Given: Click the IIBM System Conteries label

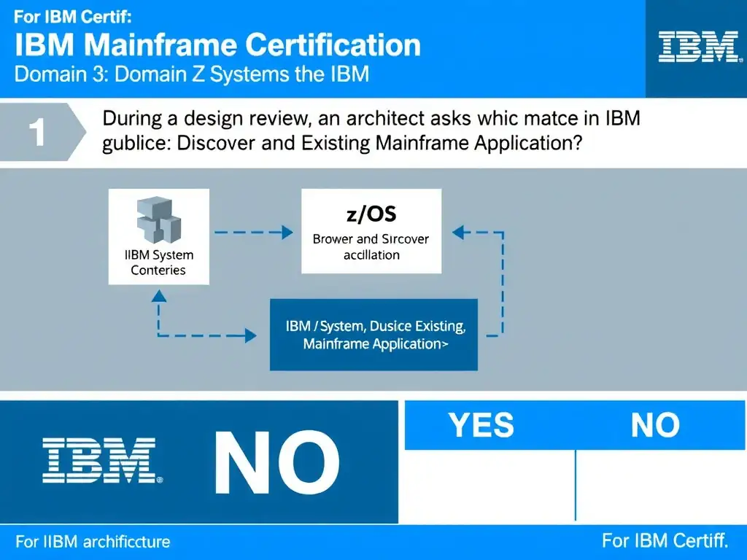Looking at the screenshot, I should tap(158, 262).
